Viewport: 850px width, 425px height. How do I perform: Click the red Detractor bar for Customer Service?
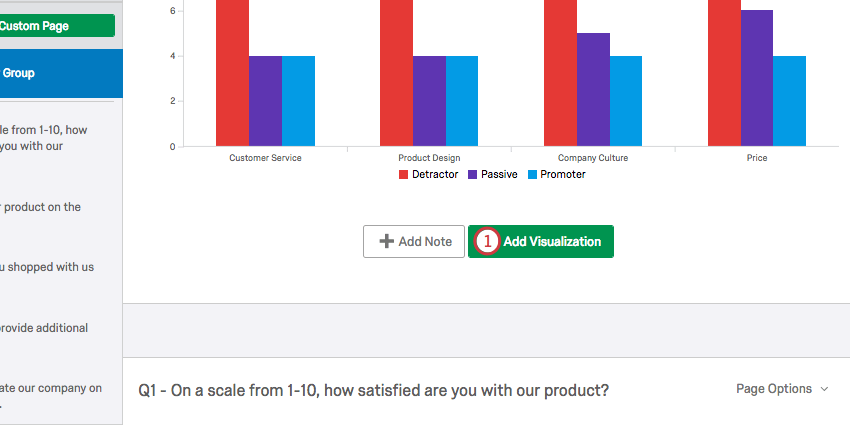233,73
